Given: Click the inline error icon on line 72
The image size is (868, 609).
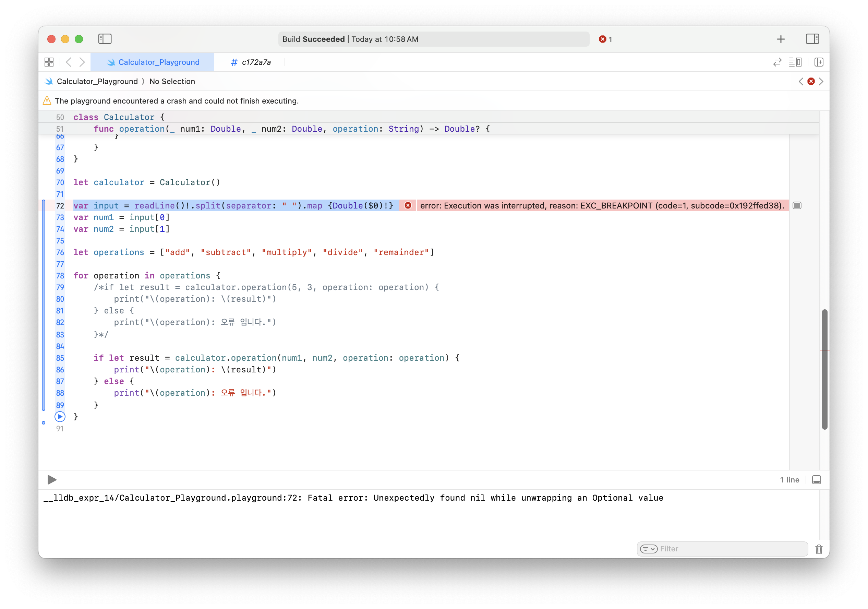Looking at the screenshot, I should pos(408,205).
